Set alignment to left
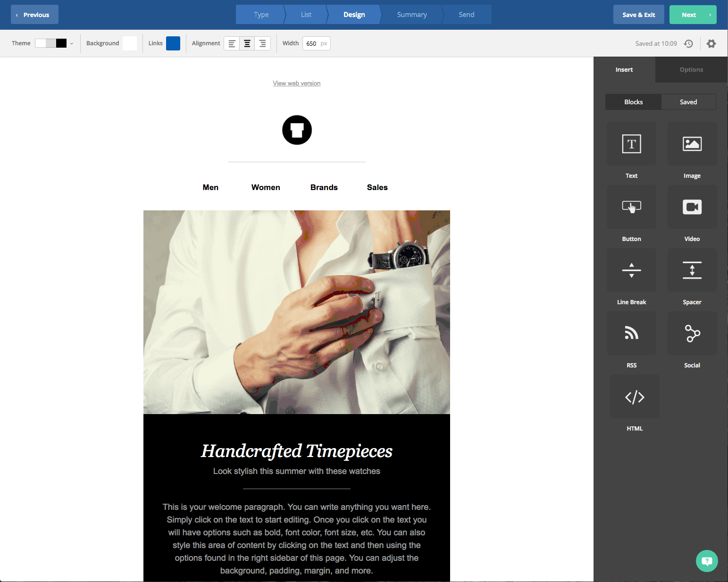 click(232, 43)
